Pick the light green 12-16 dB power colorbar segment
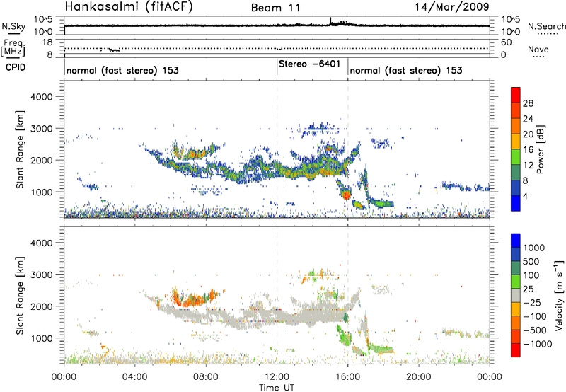The width and height of the screenshot is (566, 392). pos(516,157)
